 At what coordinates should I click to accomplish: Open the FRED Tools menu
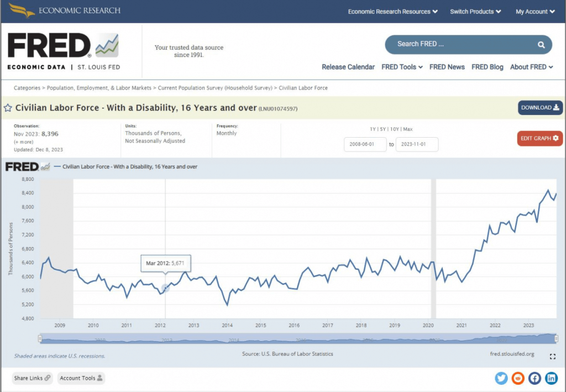(x=402, y=67)
